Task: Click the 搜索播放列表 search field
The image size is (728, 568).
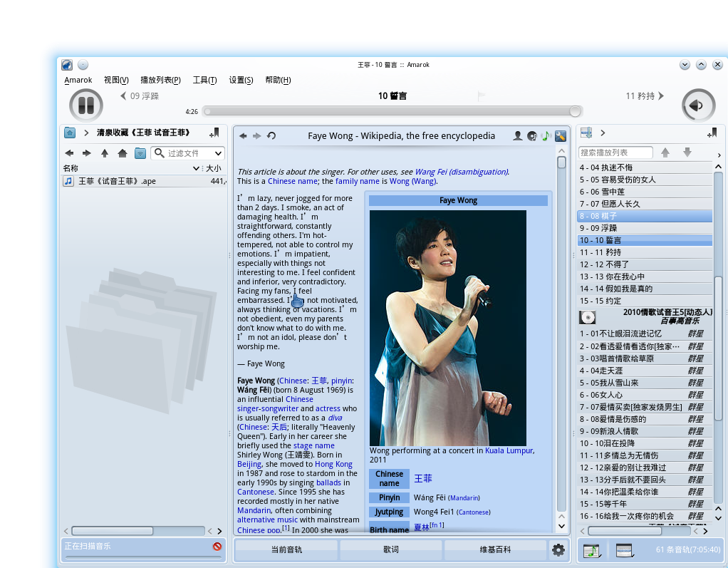Action: tap(615, 153)
